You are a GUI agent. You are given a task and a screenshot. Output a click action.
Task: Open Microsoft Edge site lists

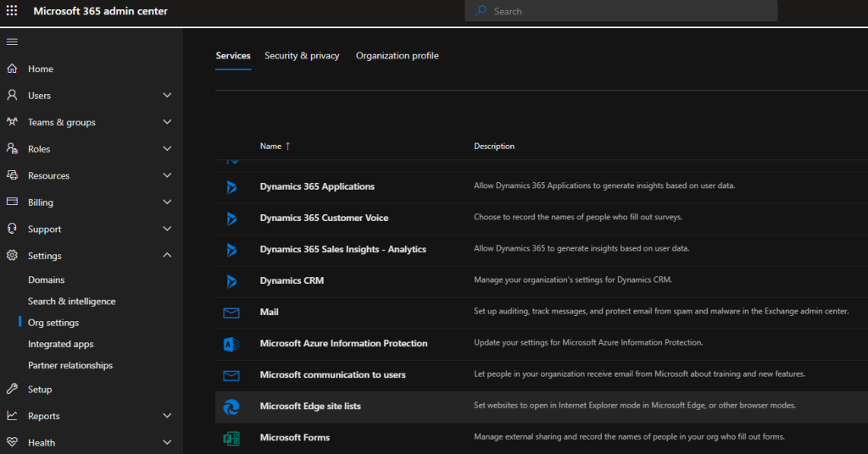pyautogui.click(x=310, y=406)
